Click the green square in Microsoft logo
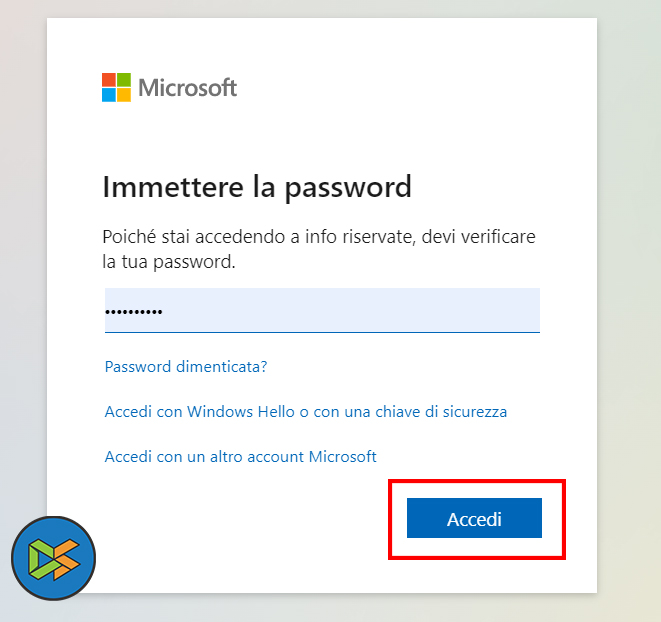 pyautogui.click(x=124, y=79)
